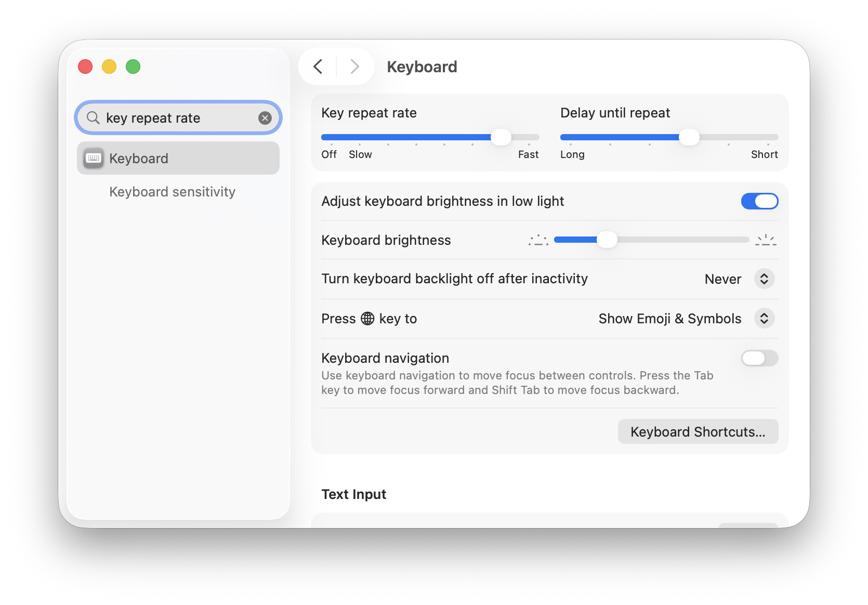Open the backlight inactivity Never dropdown
868x605 pixels.
point(740,279)
